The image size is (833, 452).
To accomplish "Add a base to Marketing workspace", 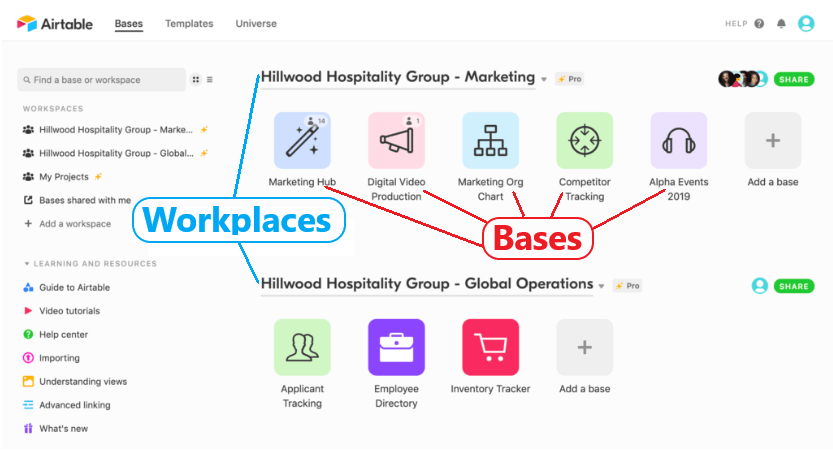I will click(x=772, y=140).
